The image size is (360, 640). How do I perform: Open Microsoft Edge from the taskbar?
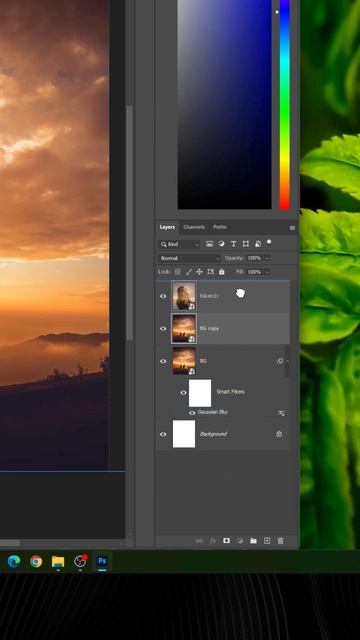pyautogui.click(x=14, y=562)
